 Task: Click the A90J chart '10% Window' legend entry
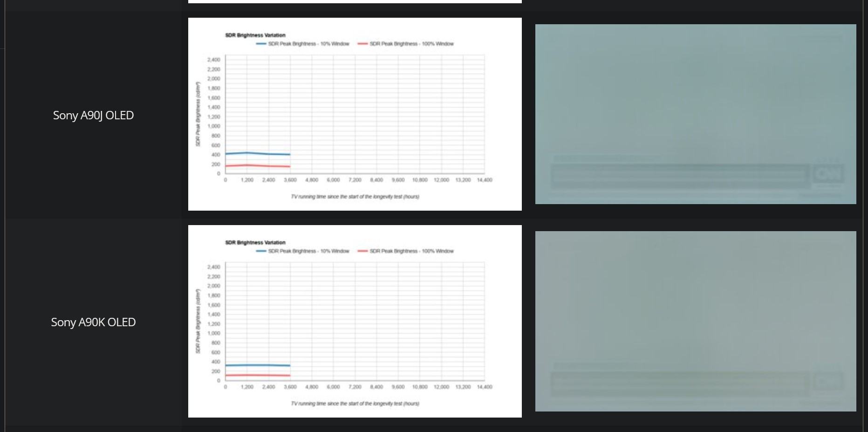[303, 44]
